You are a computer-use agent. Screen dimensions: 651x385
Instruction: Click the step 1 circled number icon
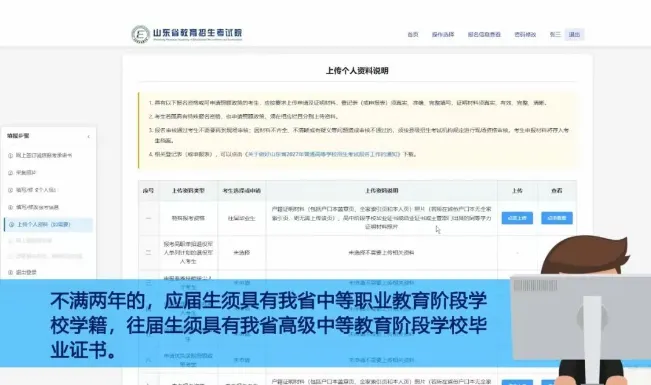pos(10,155)
